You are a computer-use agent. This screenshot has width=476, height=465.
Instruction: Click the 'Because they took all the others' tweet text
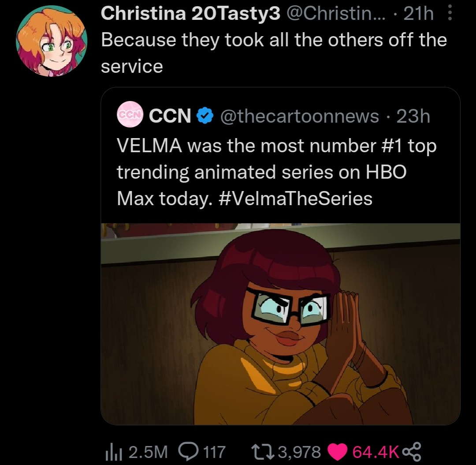coord(273,40)
